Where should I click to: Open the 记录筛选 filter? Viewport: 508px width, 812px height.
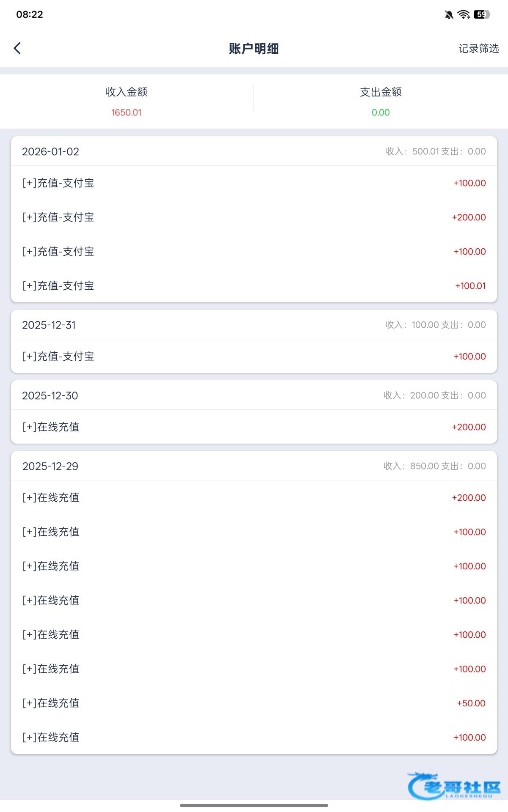478,49
